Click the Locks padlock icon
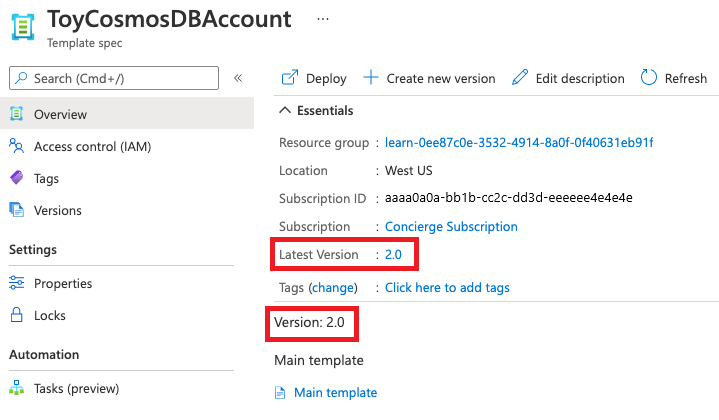 (17, 315)
